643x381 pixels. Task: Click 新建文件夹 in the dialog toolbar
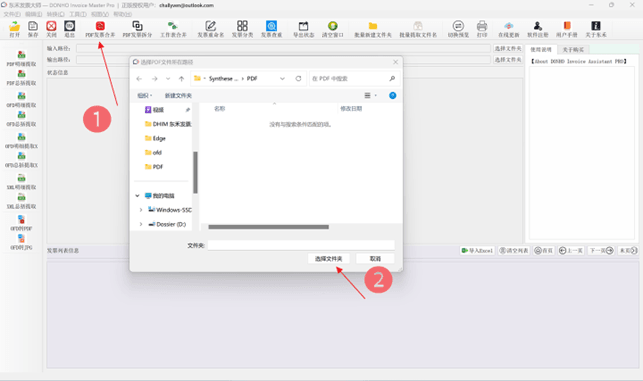(178, 96)
